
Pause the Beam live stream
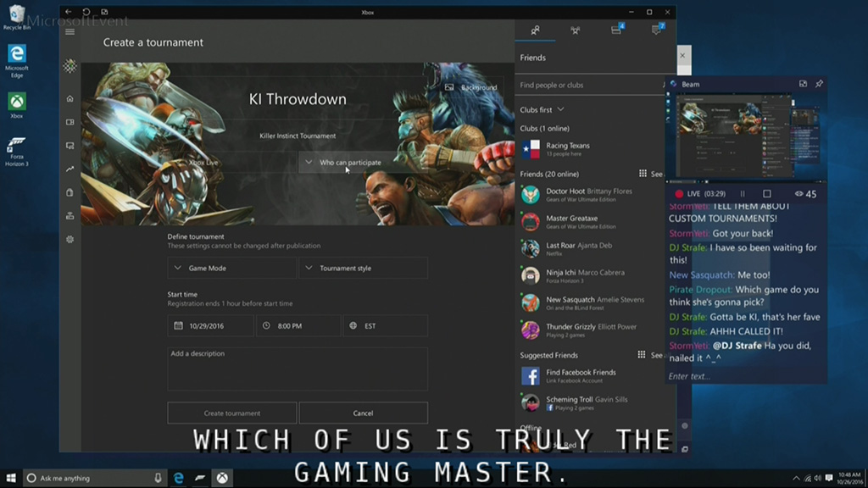[743, 194]
